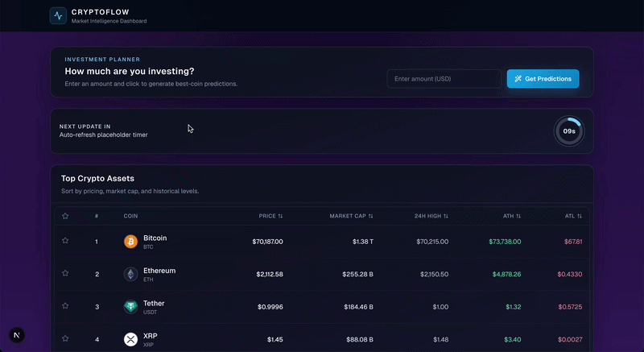Viewport: 644px width, 352px height.
Task: Click the CryptoFlow pulse logo icon
Action: pyautogui.click(x=58, y=16)
